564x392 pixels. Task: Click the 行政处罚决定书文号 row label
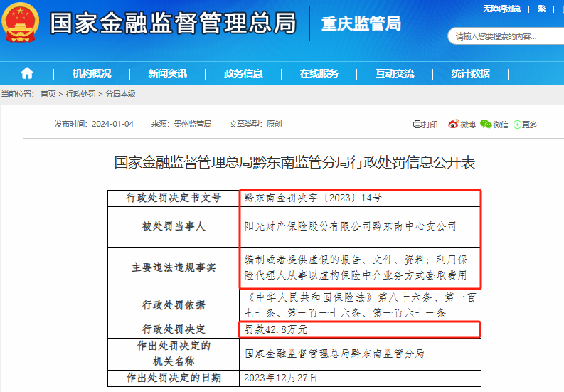click(x=174, y=198)
